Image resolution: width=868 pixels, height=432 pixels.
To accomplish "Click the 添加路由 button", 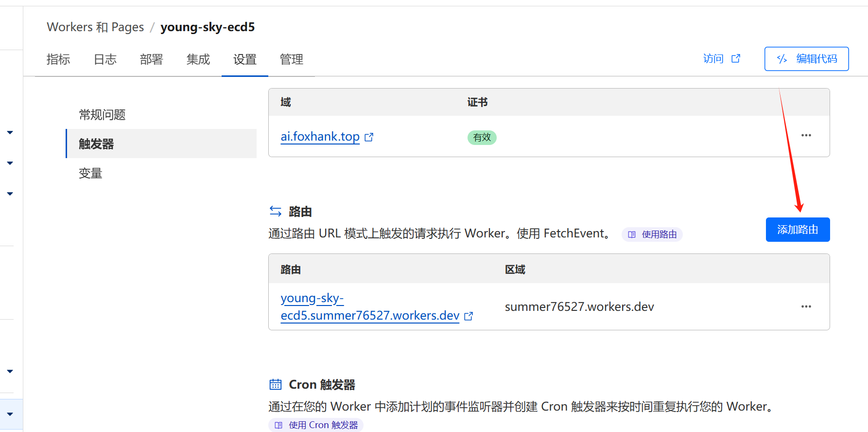I will (798, 230).
